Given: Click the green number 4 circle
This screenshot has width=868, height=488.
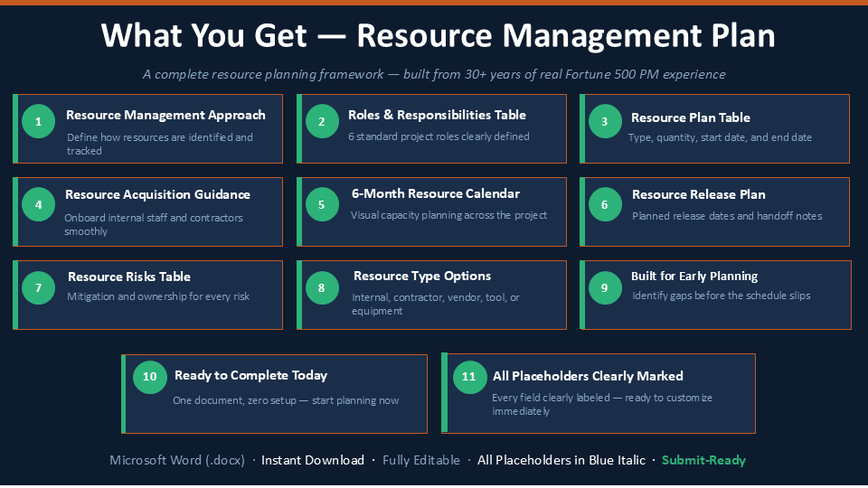Looking at the screenshot, I should pyautogui.click(x=38, y=204).
